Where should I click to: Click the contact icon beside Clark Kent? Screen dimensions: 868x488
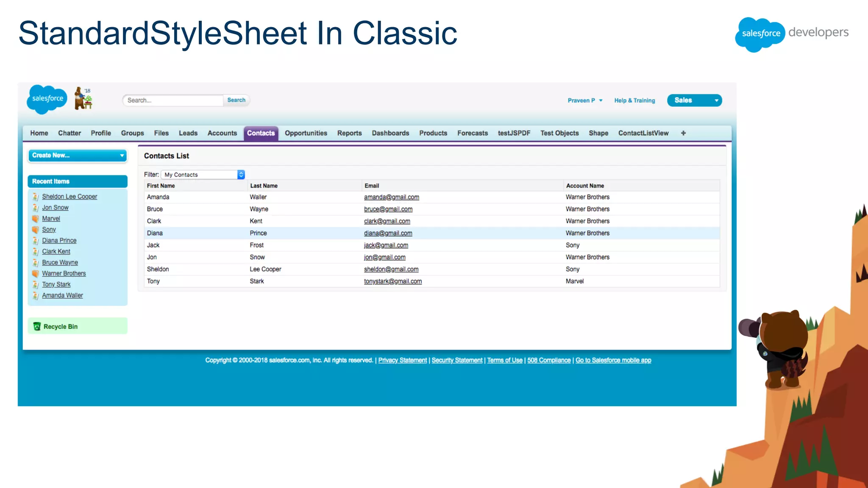pyautogui.click(x=36, y=252)
